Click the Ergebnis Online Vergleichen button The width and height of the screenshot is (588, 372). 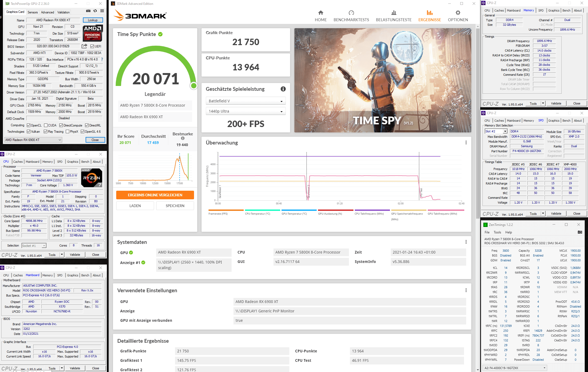click(x=155, y=195)
